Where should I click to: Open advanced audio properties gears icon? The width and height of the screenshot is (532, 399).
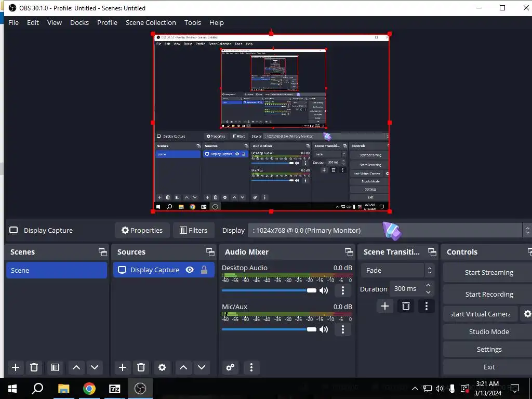(x=230, y=367)
